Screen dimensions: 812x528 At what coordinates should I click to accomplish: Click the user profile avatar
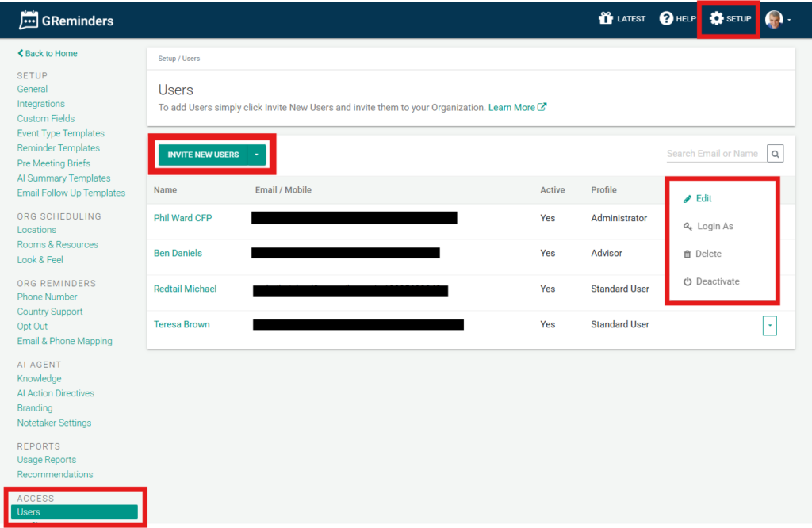tap(773, 19)
